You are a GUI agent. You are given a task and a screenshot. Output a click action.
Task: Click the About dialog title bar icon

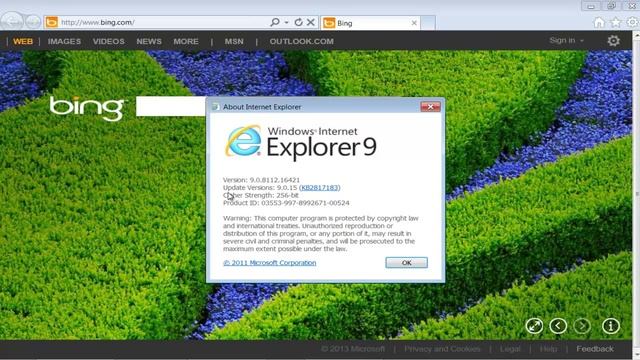point(216,107)
